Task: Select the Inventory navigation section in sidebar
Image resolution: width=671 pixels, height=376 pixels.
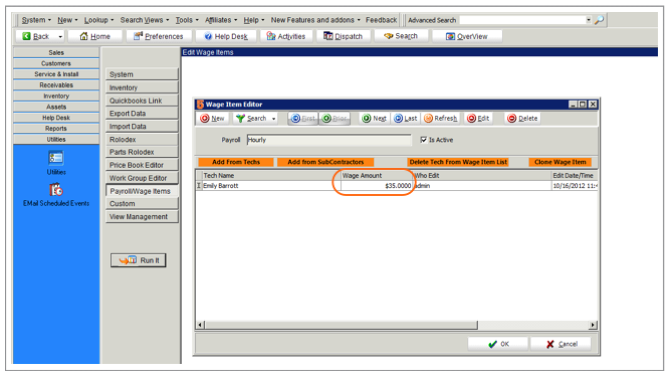Action: tap(56, 96)
